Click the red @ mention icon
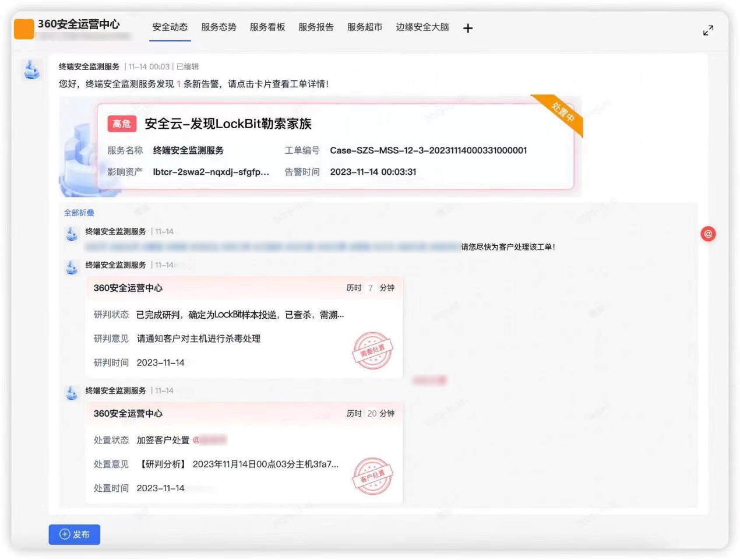 tap(708, 234)
